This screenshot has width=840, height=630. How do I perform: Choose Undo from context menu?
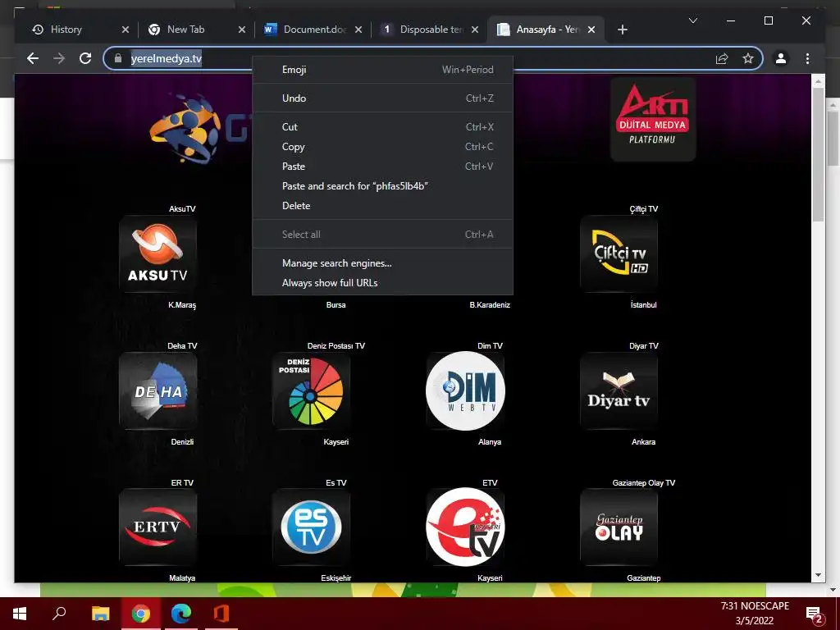382,98
